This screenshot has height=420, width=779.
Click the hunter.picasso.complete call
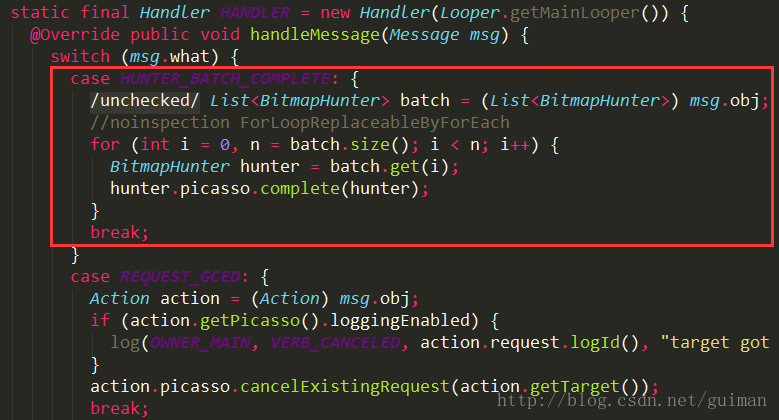(x=264, y=188)
